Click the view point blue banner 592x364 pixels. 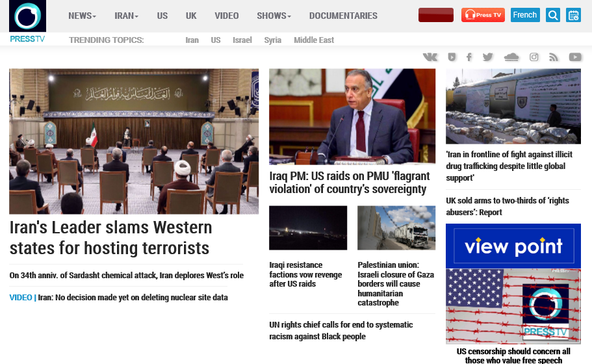point(513,246)
